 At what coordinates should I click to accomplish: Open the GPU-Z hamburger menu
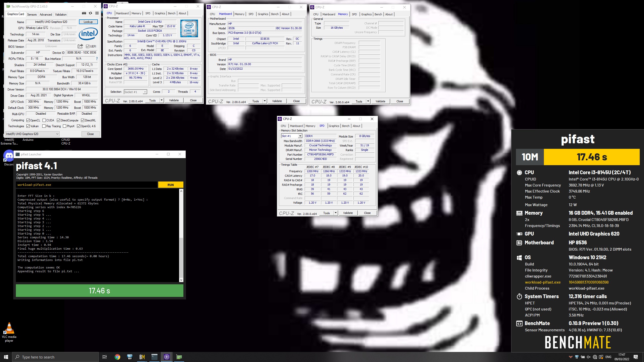[97, 13]
